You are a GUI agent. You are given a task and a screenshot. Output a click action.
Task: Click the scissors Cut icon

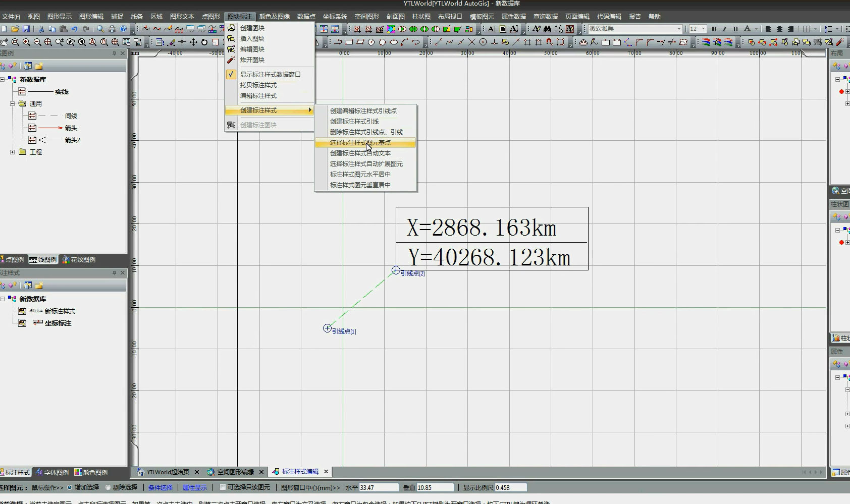41,29
